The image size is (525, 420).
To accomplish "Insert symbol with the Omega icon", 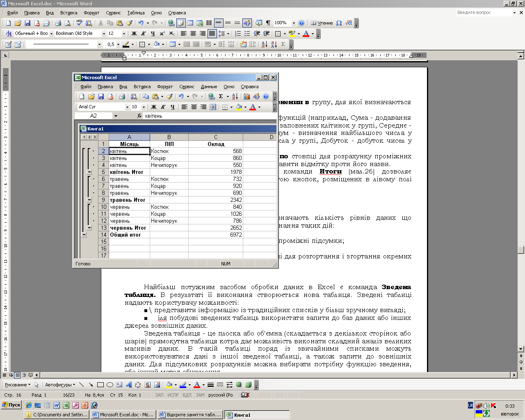I will pyautogui.click(x=339, y=23).
